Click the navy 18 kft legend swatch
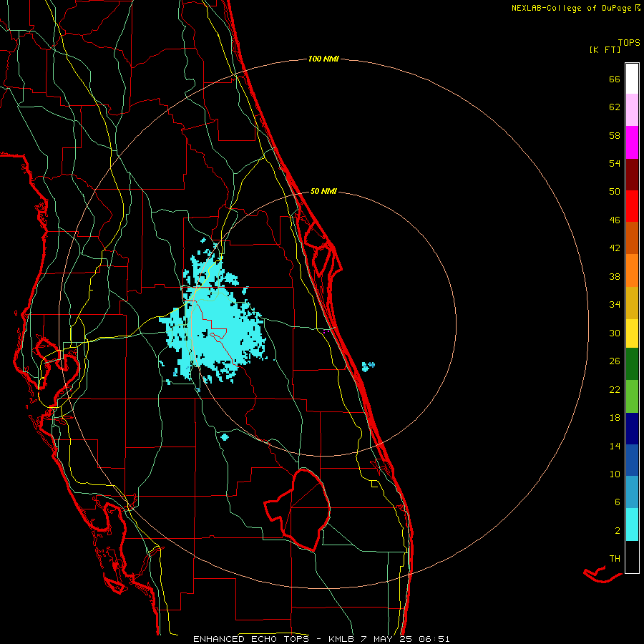The image size is (644, 644). coord(632,429)
